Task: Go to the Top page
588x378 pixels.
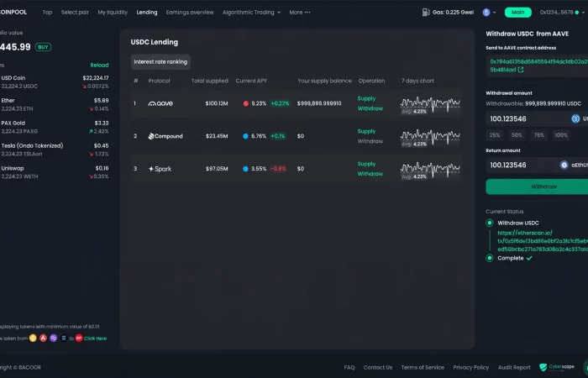Action: pos(47,13)
